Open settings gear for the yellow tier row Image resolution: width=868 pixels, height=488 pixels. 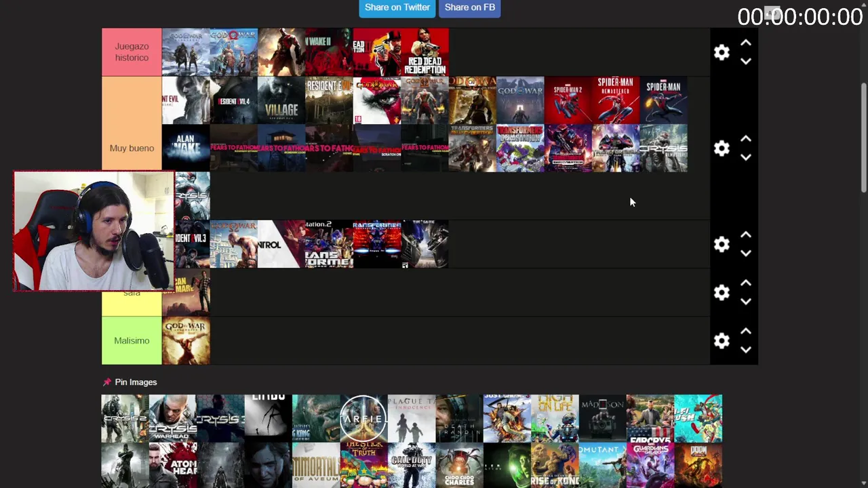(722, 292)
